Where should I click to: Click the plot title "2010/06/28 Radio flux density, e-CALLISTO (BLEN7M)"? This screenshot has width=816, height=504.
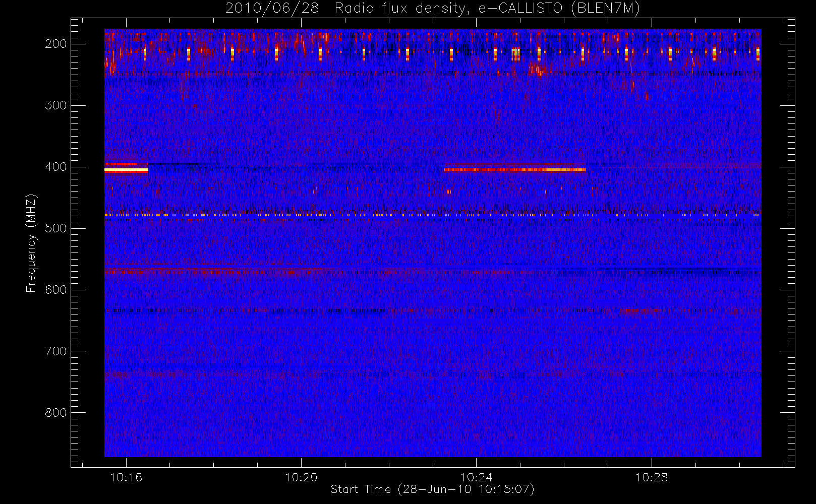[433, 9]
